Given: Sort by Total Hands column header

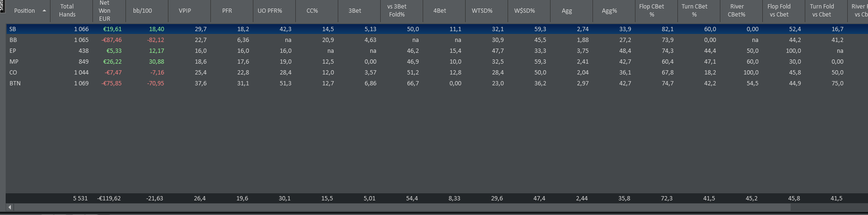Looking at the screenshot, I should click(67, 10).
